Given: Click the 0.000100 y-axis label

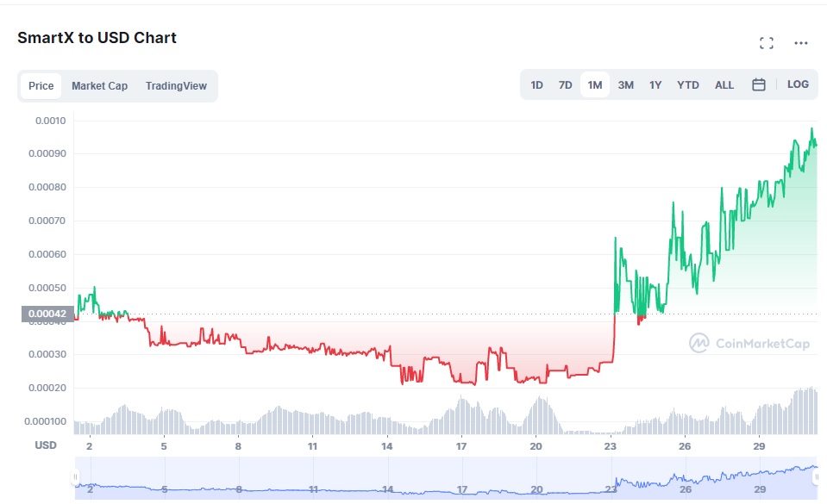Looking at the screenshot, I should pyautogui.click(x=46, y=421).
